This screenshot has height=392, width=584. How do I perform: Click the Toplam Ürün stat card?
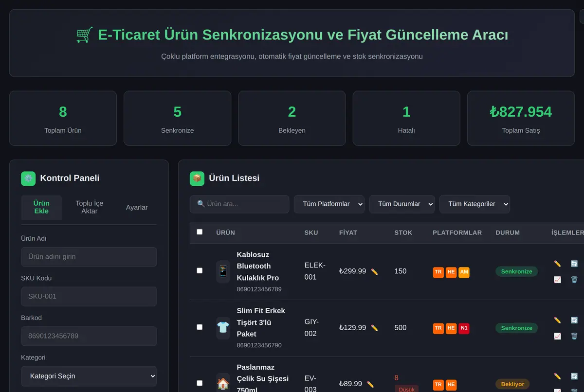click(63, 118)
